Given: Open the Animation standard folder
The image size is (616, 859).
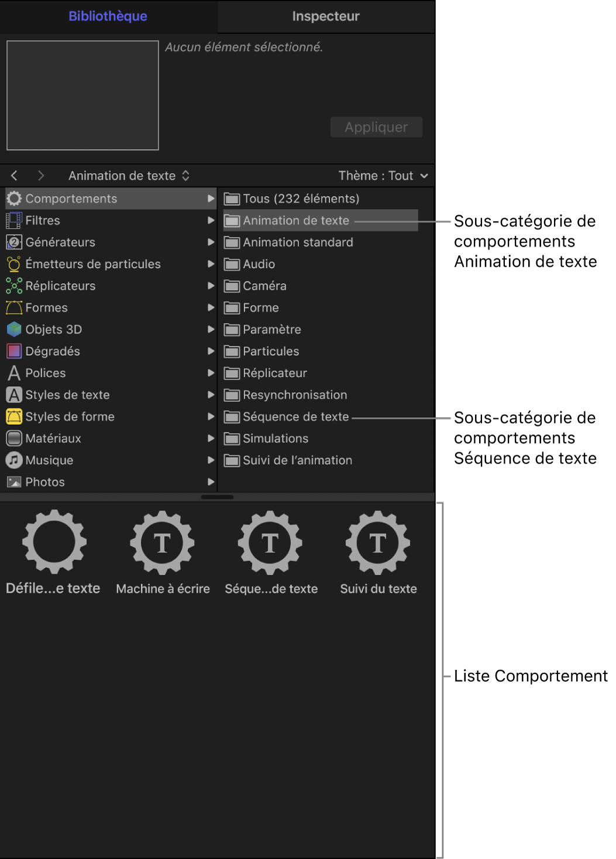Looking at the screenshot, I should [x=321, y=242].
